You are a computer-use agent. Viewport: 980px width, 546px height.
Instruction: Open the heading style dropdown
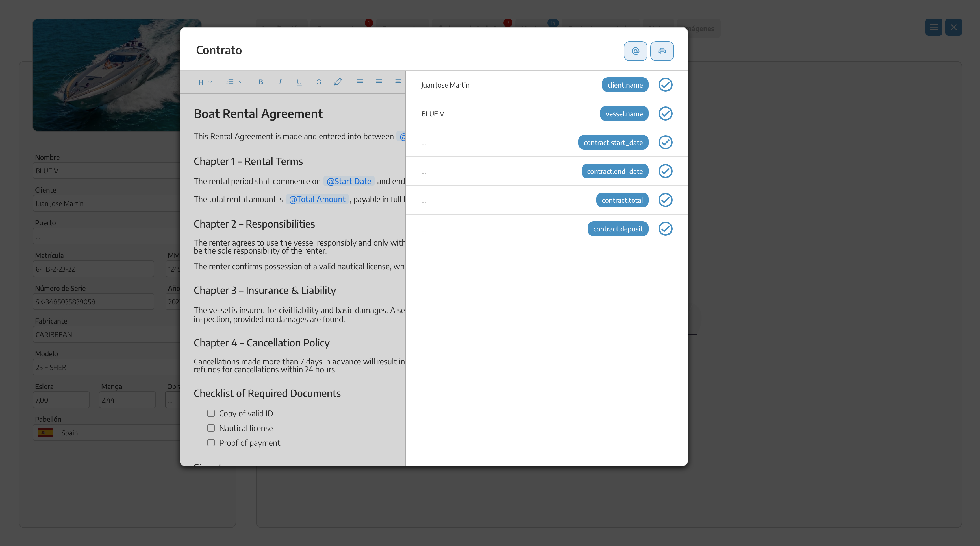[x=205, y=82]
